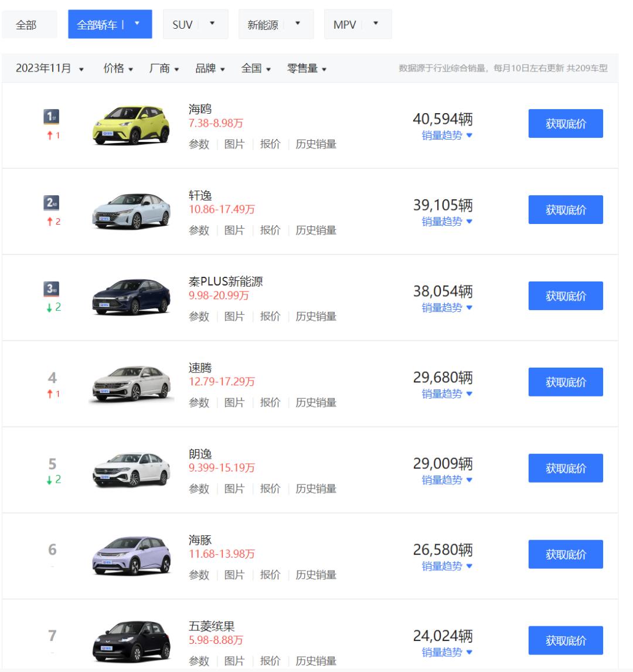Viewport: 633px width, 672px height.
Task: Expand 销量趋势 arrow for 海鸥
Action: 469,135
